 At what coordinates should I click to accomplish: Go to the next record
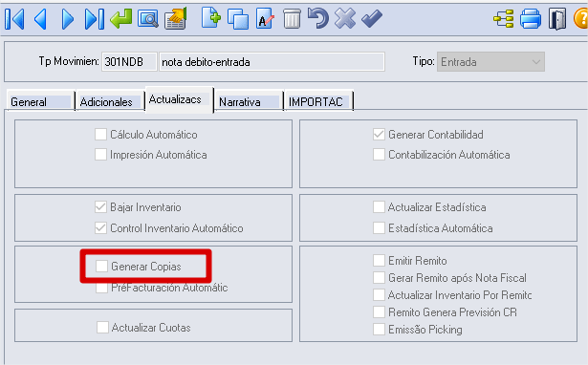68,19
